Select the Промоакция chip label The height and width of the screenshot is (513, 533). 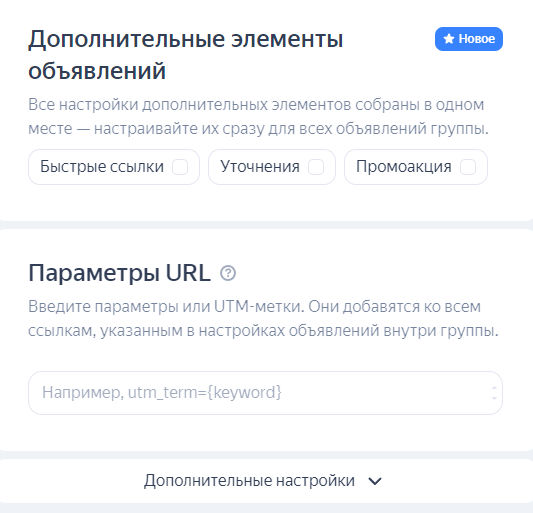[x=404, y=167]
